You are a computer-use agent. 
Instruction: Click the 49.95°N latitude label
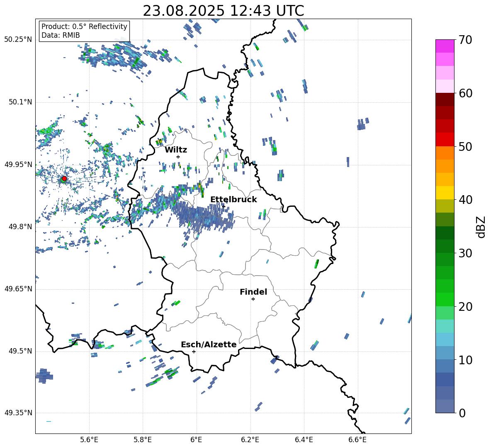pos(18,165)
